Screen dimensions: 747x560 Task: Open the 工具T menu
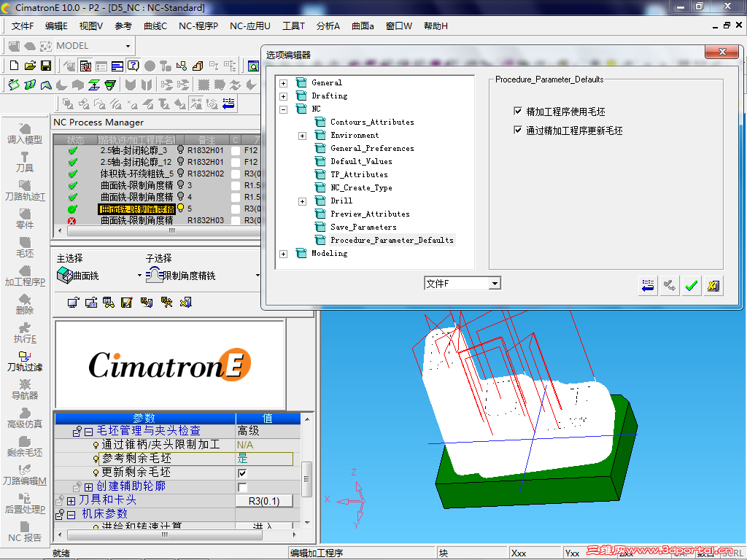293,26
